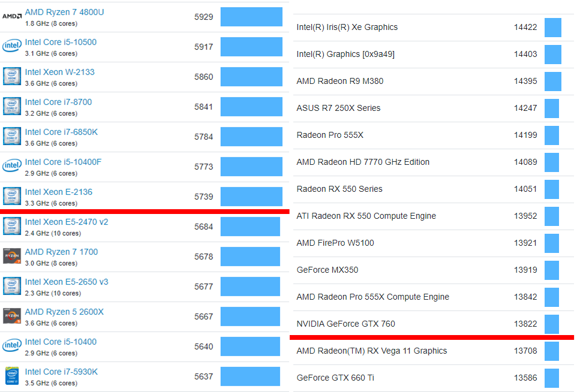This screenshot has height=392, width=577.
Task: Select the GeForce GTX 660 Ti name
Action: coord(335,378)
